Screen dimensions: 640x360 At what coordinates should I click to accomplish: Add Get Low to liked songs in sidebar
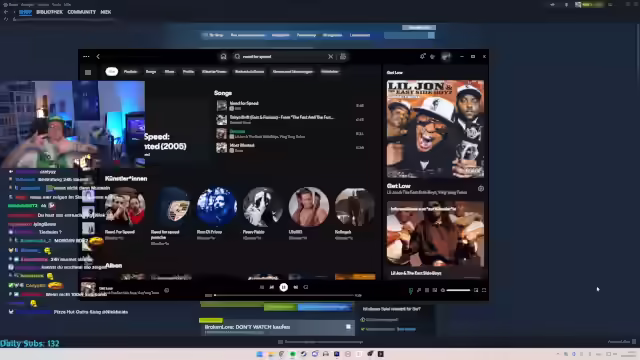481,189
